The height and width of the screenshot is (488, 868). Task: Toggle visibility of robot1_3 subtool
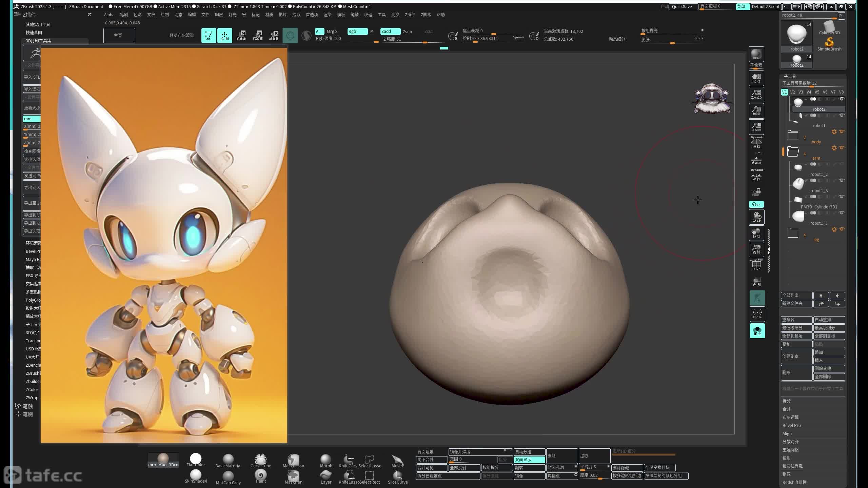pos(841,180)
